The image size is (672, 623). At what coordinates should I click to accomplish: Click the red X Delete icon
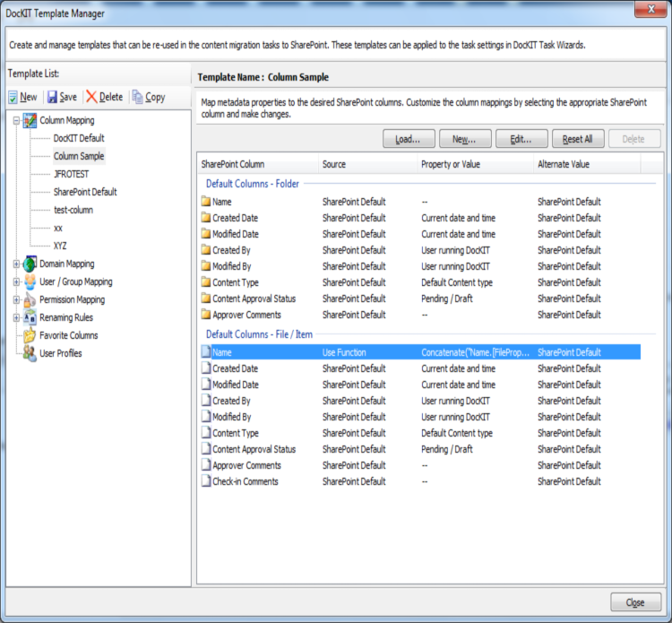91,97
